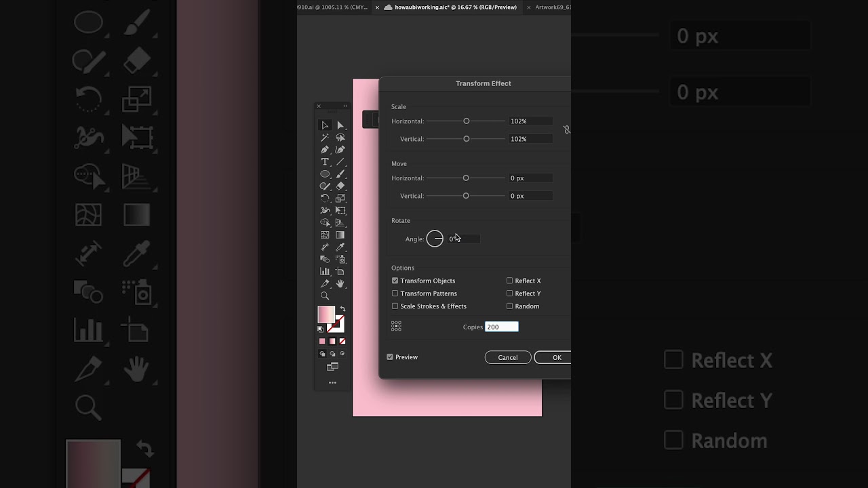Image resolution: width=868 pixels, height=488 pixels.
Task: Choose the Ellipse tool
Action: pos(325,174)
